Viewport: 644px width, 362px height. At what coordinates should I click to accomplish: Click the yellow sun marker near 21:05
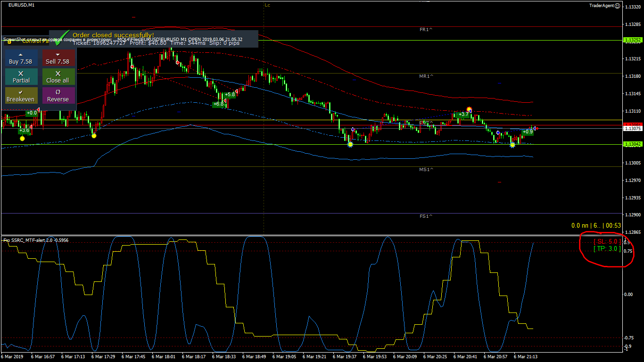[512, 145]
